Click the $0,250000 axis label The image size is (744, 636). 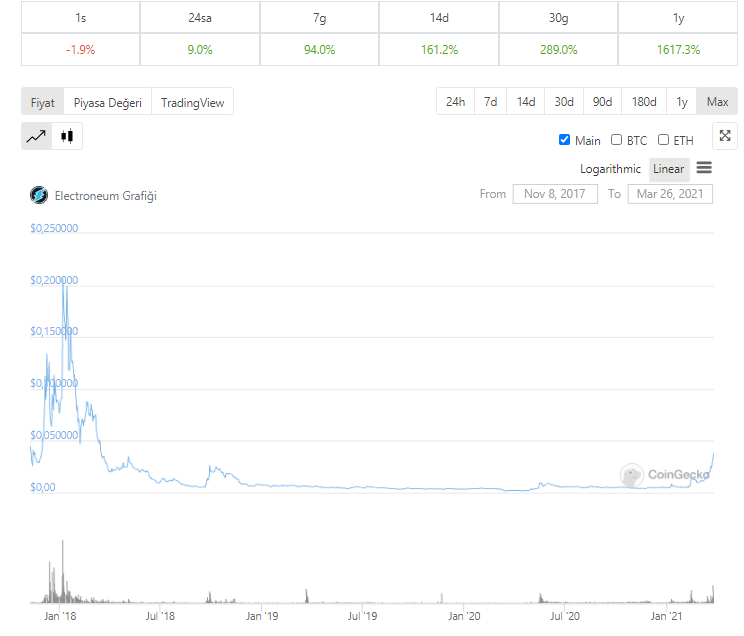click(x=54, y=228)
